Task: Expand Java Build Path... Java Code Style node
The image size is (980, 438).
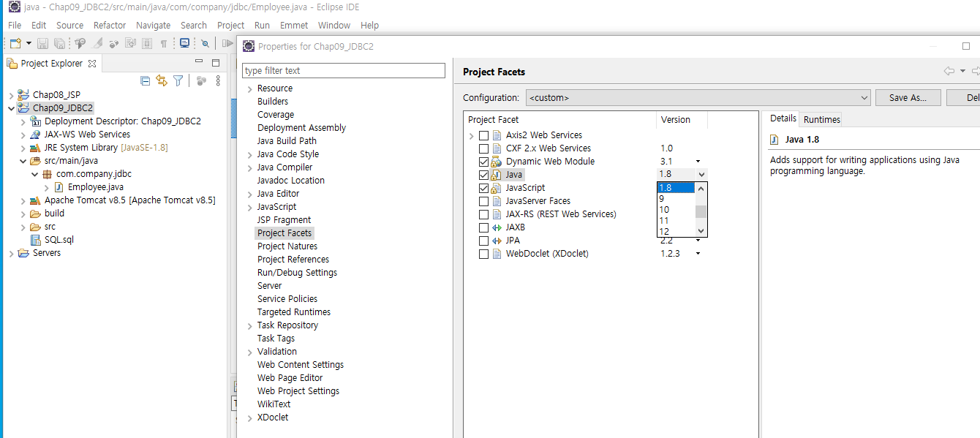Action: [249, 154]
